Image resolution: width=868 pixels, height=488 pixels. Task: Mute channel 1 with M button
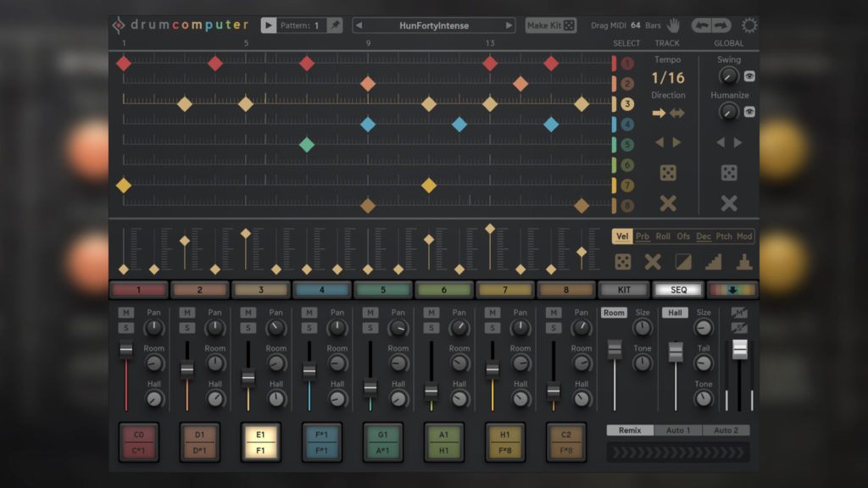coord(126,313)
